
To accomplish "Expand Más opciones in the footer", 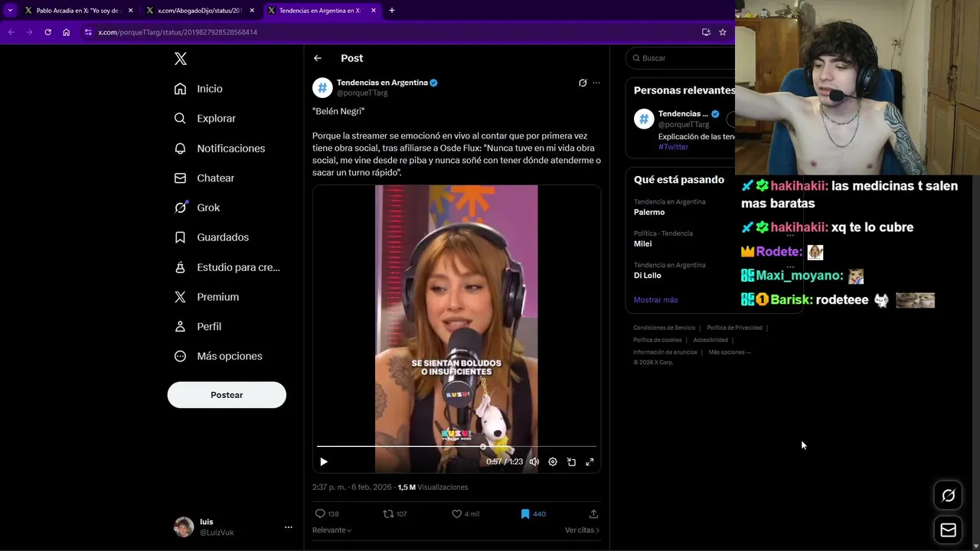I will (x=730, y=352).
